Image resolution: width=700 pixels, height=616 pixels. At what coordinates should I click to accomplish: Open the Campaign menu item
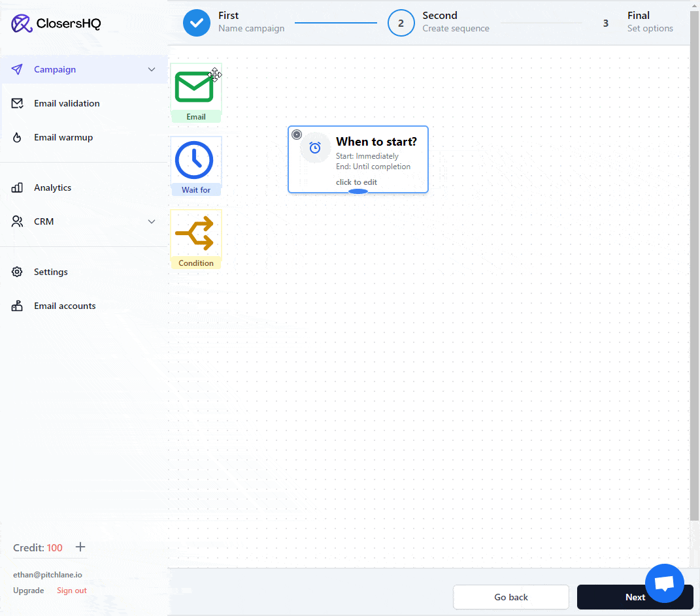click(x=84, y=70)
